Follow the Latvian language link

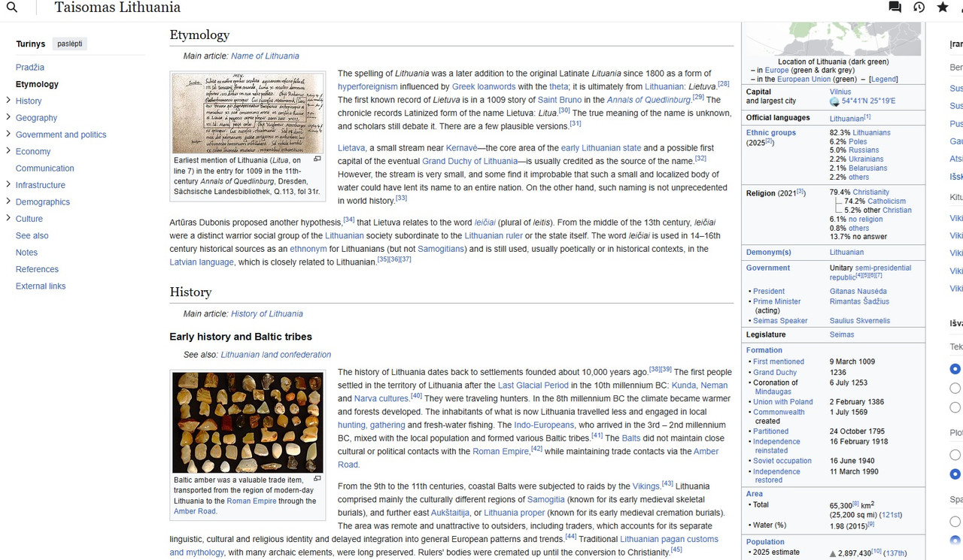[x=202, y=262]
